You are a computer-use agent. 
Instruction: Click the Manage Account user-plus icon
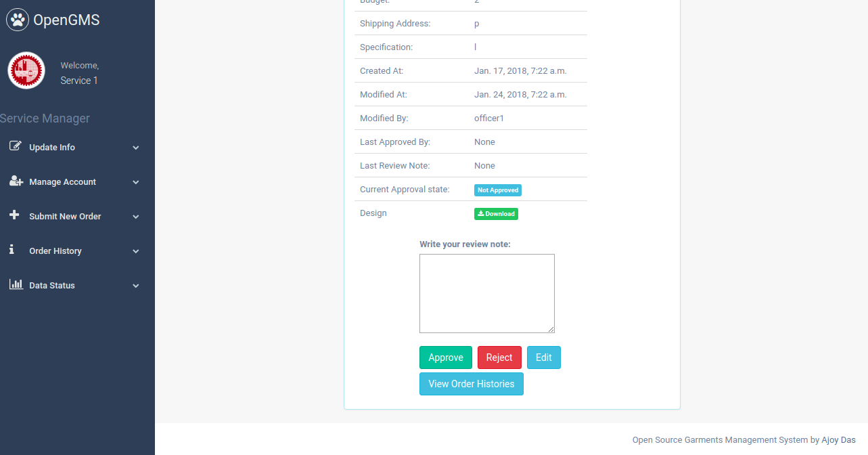point(16,181)
